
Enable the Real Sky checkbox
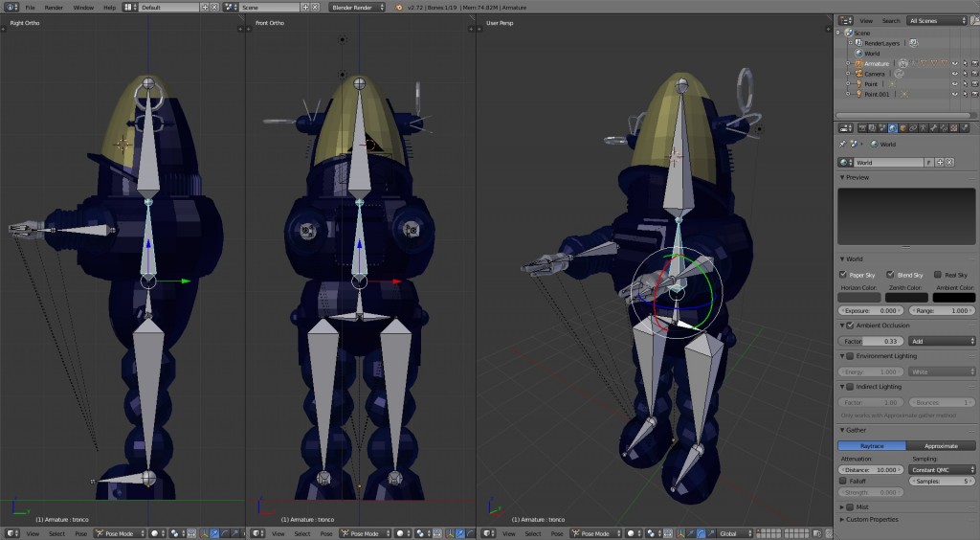938,274
